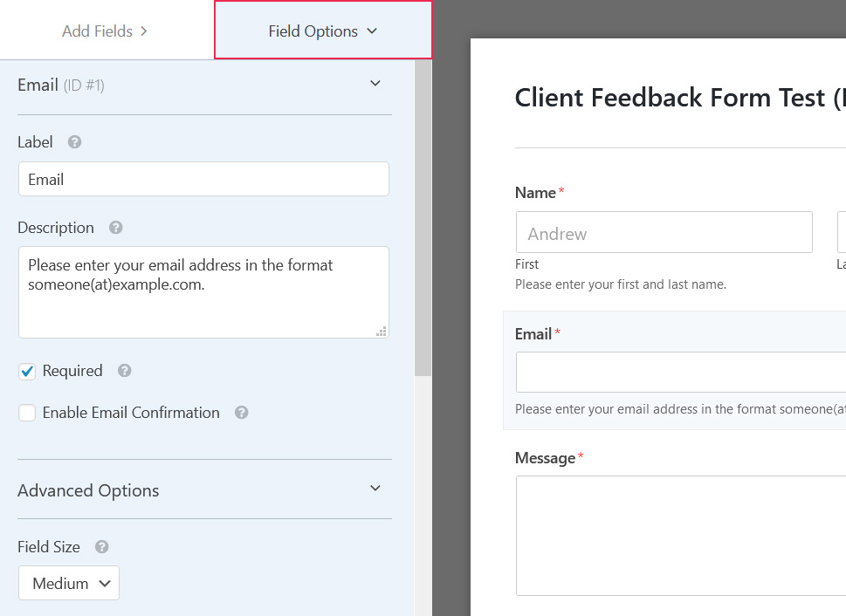Screen dimensions: 846x616
Task: Switch to the Add Fields tab
Action: coord(105,31)
